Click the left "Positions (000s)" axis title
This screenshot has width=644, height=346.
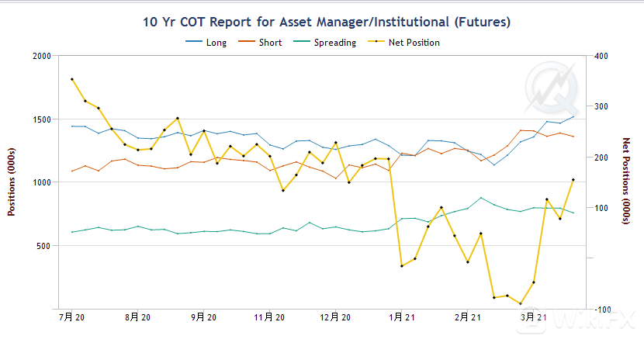pyautogui.click(x=12, y=182)
